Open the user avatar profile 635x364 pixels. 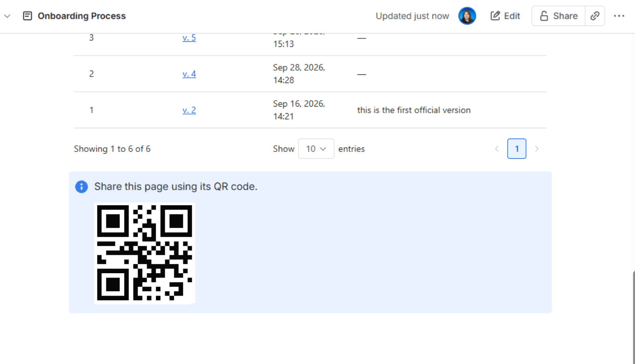[x=467, y=16]
